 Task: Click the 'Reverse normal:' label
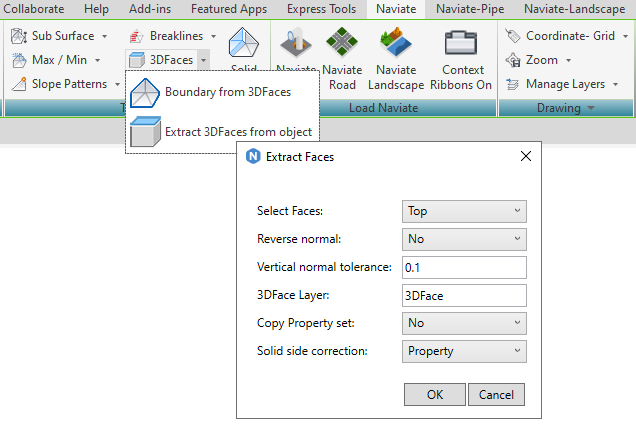click(299, 239)
